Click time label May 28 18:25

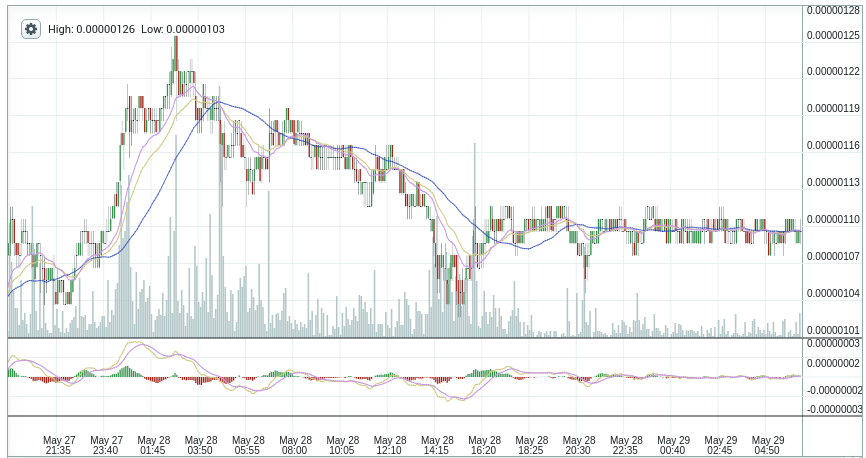(x=532, y=445)
